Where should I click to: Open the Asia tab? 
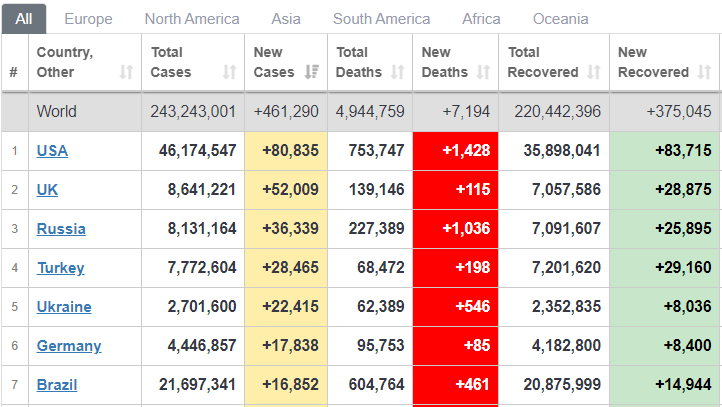click(286, 19)
